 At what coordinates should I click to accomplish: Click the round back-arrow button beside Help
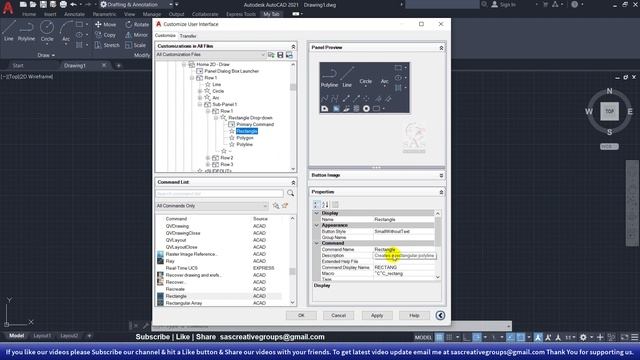pos(440,315)
